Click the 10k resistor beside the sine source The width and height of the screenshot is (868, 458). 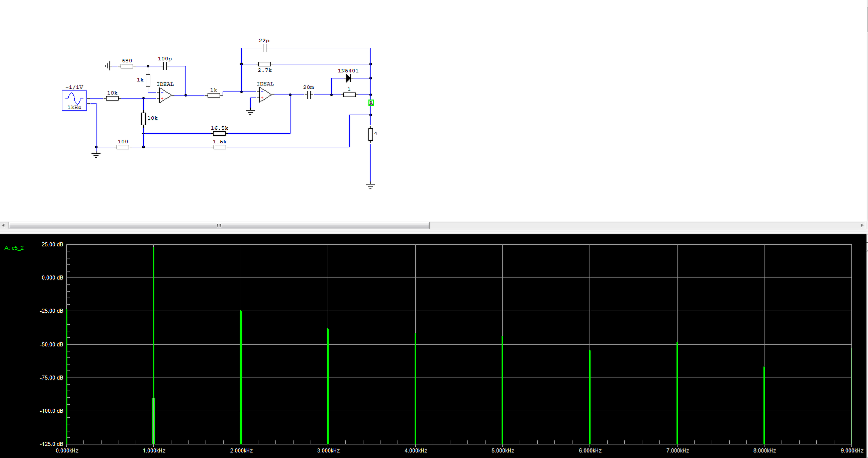coord(112,98)
